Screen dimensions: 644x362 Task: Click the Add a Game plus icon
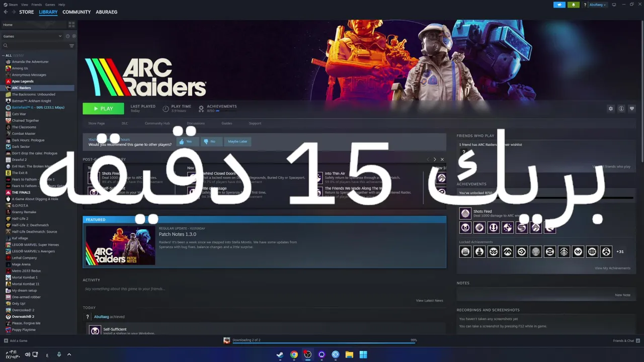[6, 341]
